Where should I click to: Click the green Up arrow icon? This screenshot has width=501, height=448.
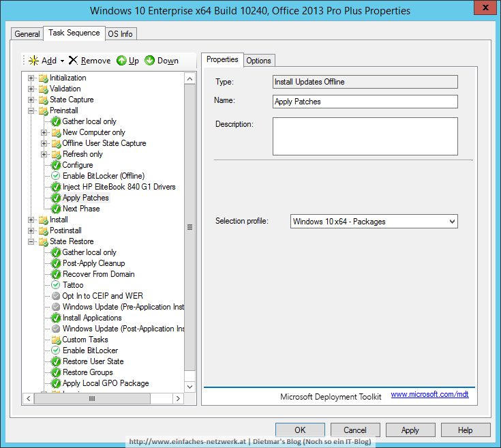point(121,61)
